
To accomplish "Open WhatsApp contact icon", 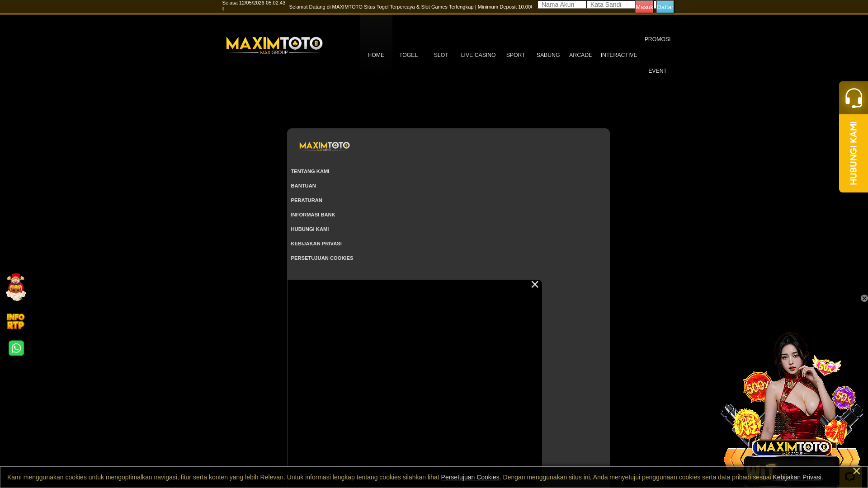I will (16, 348).
